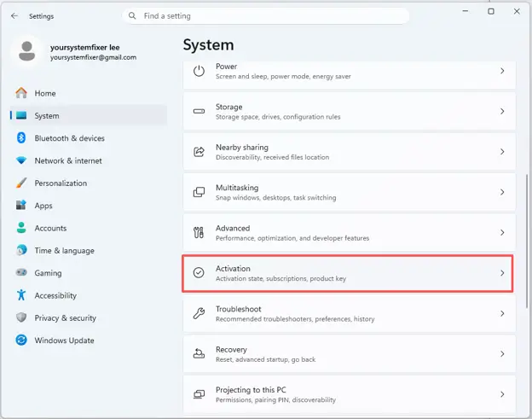
Task: Click the Activation checkmark icon
Action: (199, 273)
